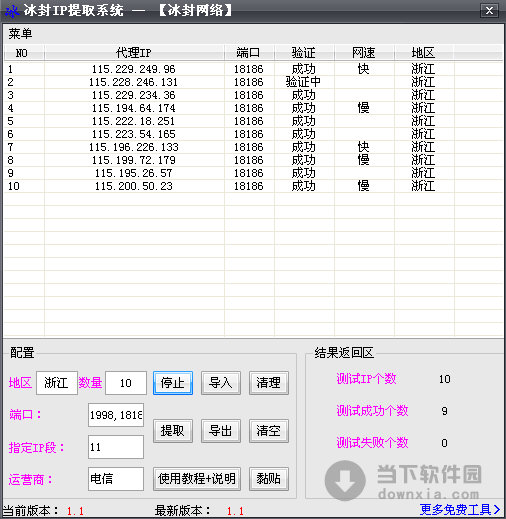Click 慢 speed value in row 10
Screen dimensions: 506x519
[x=363, y=186]
